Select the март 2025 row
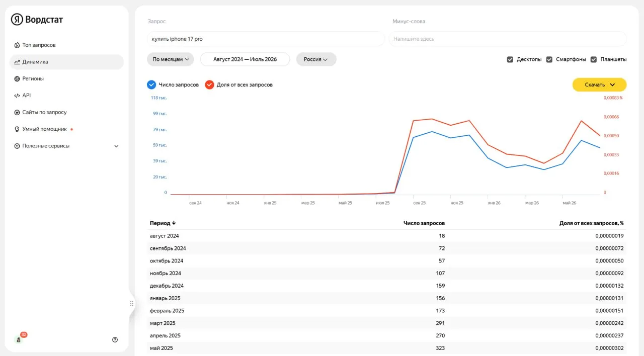Viewport: 644px width, 356px height. 387,323
